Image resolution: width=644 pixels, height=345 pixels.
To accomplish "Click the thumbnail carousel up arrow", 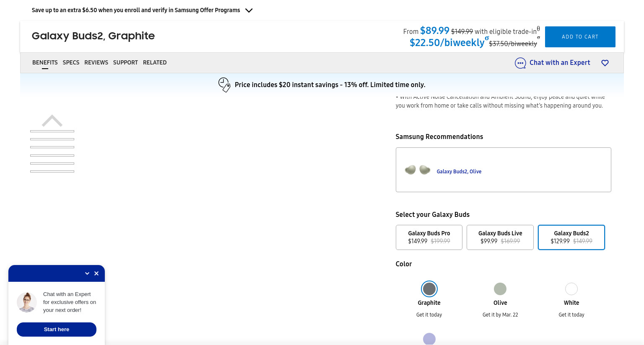I will click(52, 121).
